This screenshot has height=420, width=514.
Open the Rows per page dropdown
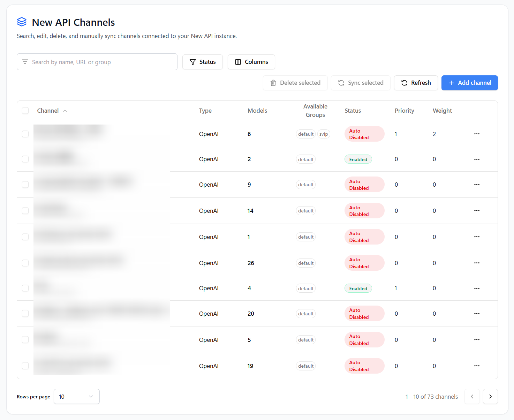pos(77,397)
